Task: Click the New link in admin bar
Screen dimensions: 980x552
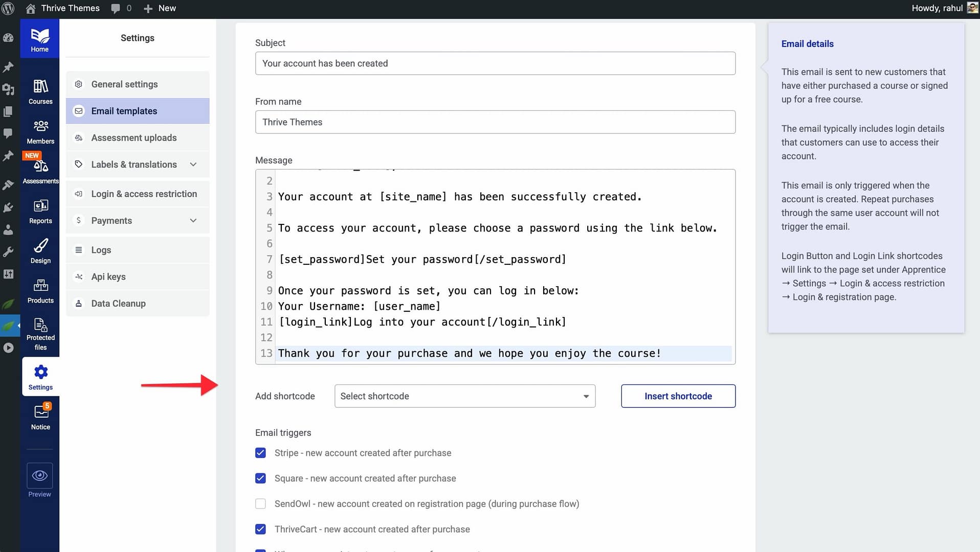Action: pyautogui.click(x=160, y=8)
